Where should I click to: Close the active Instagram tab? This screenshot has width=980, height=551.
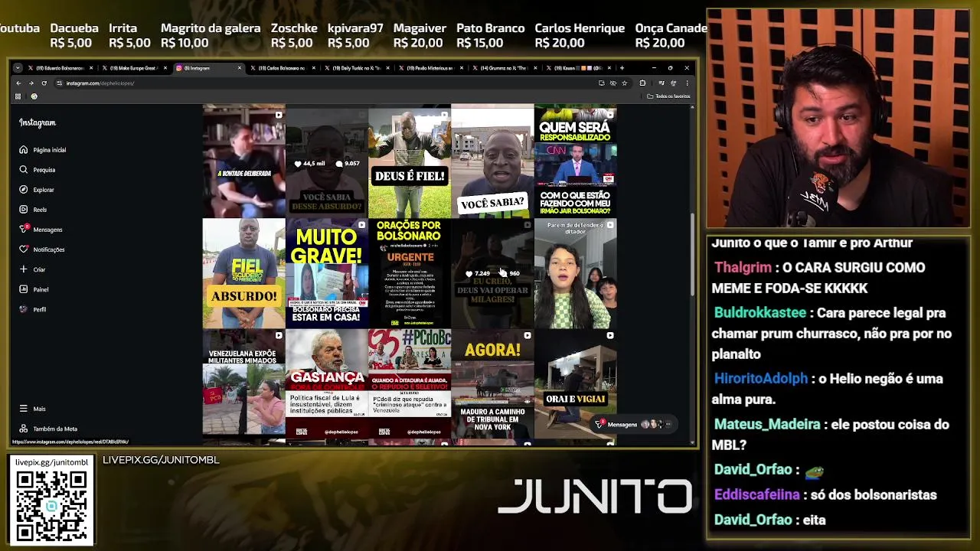point(240,68)
